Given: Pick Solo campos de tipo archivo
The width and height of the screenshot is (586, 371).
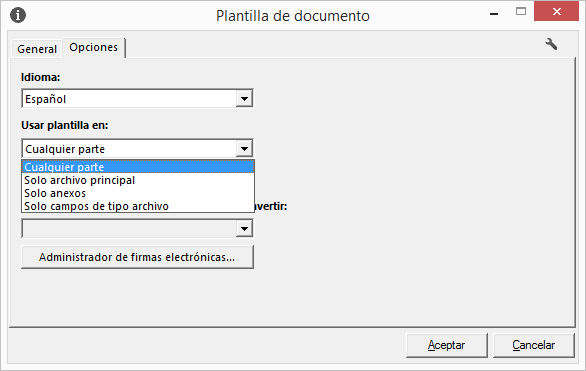Looking at the screenshot, I should pyautogui.click(x=138, y=206).
